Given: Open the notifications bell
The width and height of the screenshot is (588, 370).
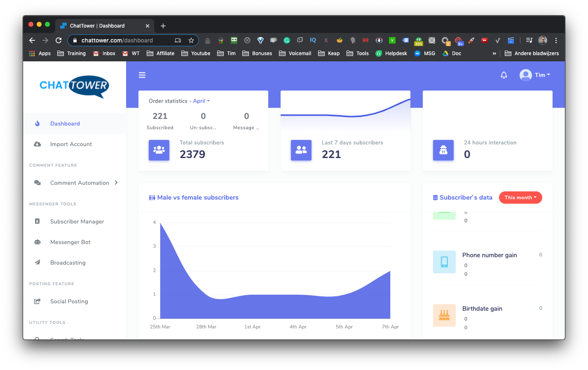Looking at the screenshot, I should point(504,75).
